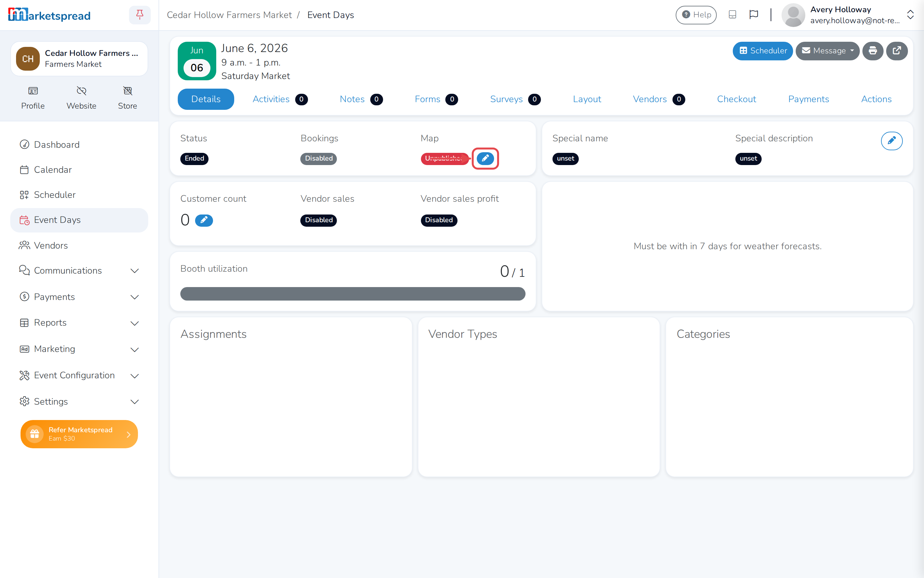The image size is (924, 578).
Task: Open Scheduler in sidebar
Action: pos(79,195)
